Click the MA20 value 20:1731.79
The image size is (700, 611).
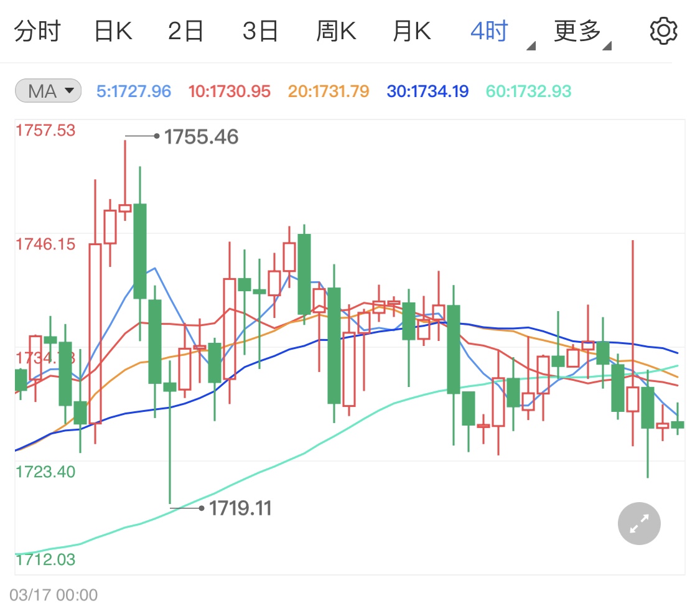click(x=329, y=91)
